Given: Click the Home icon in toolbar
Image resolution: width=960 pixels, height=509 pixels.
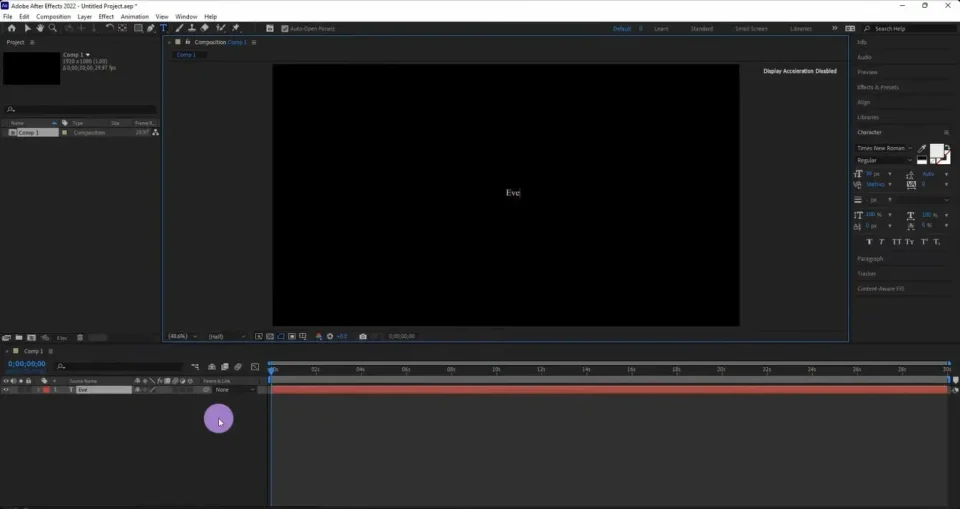Looking at the screenshot, I should coord(11,28).
